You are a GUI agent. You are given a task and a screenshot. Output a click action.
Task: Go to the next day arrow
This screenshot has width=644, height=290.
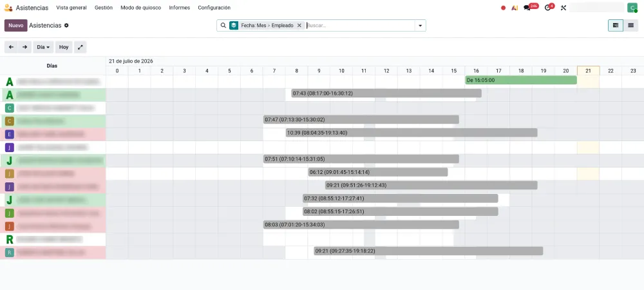coord(24,47)
